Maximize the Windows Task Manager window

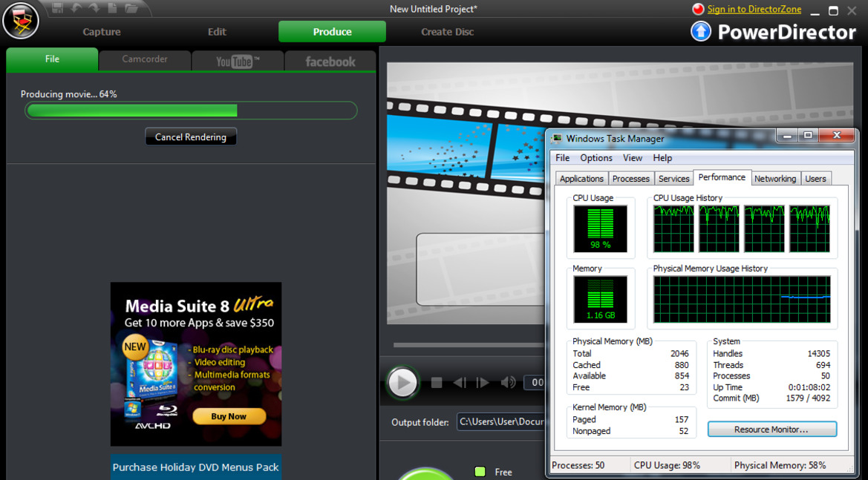(808, 136)
